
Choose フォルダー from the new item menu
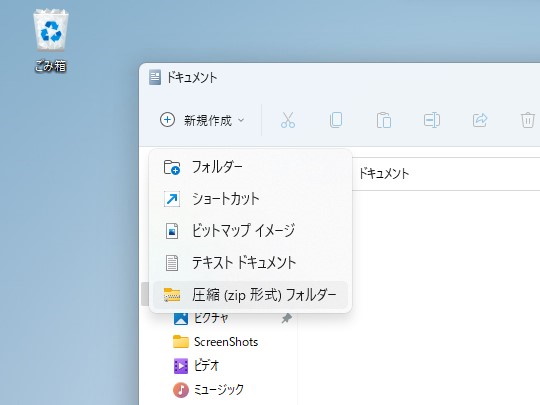250,167
